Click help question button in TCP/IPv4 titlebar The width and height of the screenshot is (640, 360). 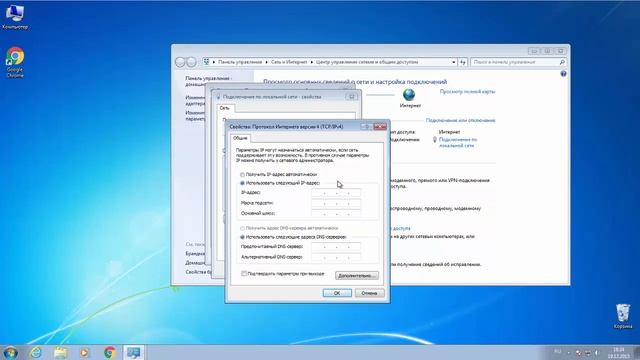366,127
